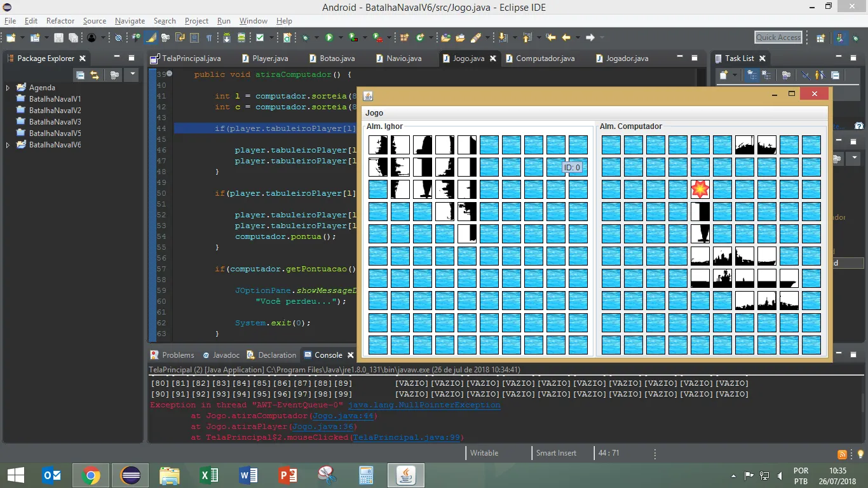868x488 pixels.
Task: Switch to the Problems view tab
Action: 177,355
